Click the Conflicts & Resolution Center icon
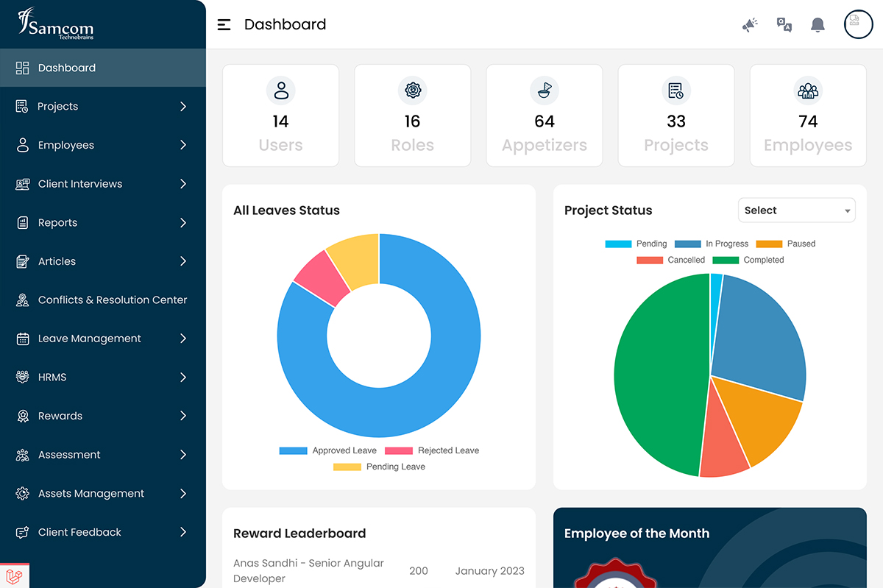The height and width of the screenshot is (588, 883). click(23, 300)
